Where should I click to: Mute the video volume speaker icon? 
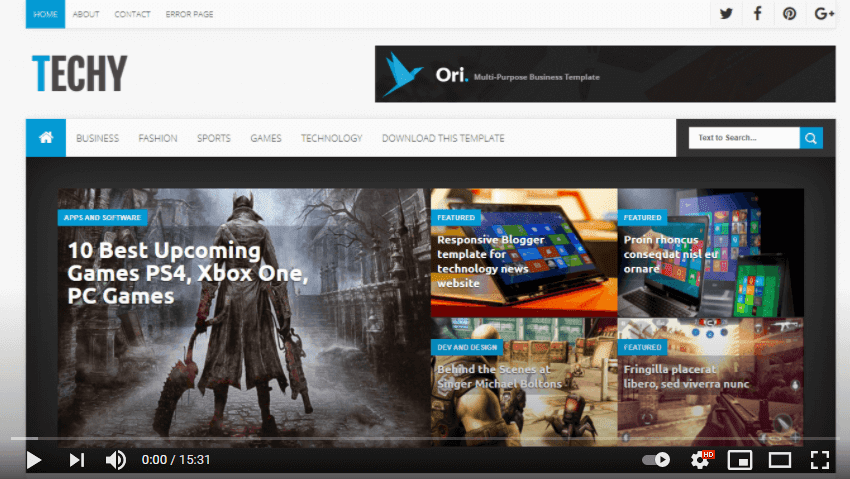coord(115,460)
